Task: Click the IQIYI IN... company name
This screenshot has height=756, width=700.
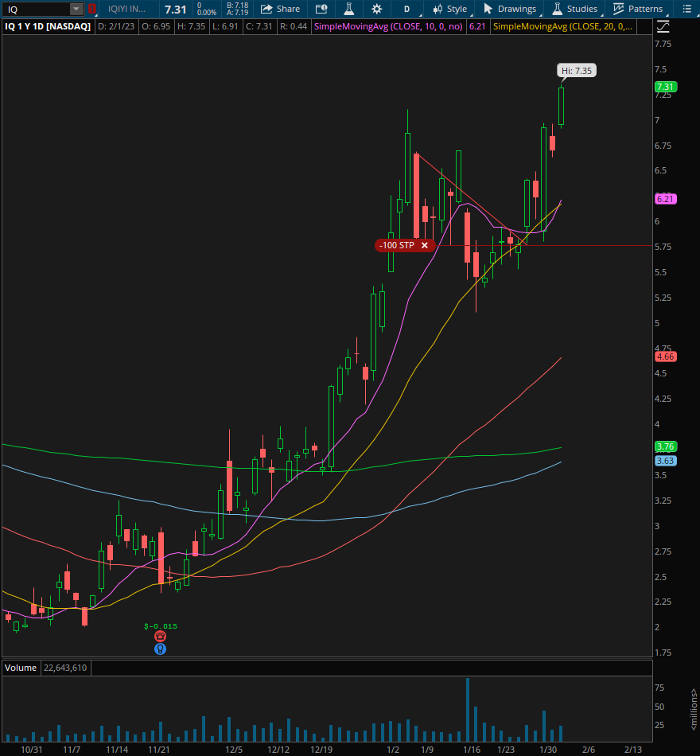Action: 126,9
